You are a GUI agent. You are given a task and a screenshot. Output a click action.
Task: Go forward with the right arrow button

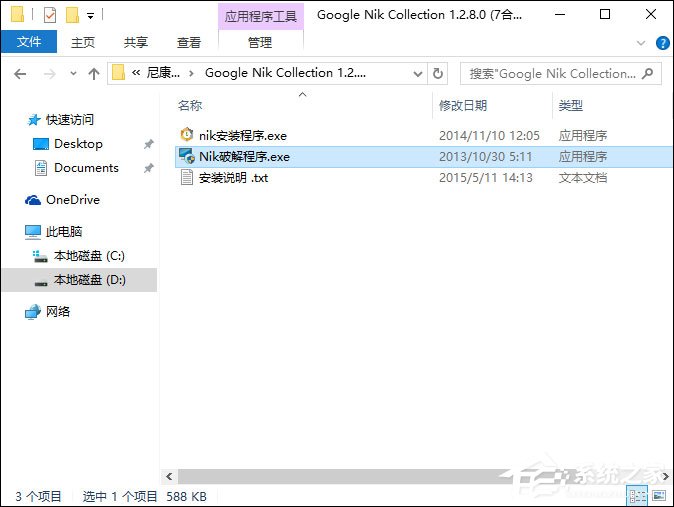(50, 74)
